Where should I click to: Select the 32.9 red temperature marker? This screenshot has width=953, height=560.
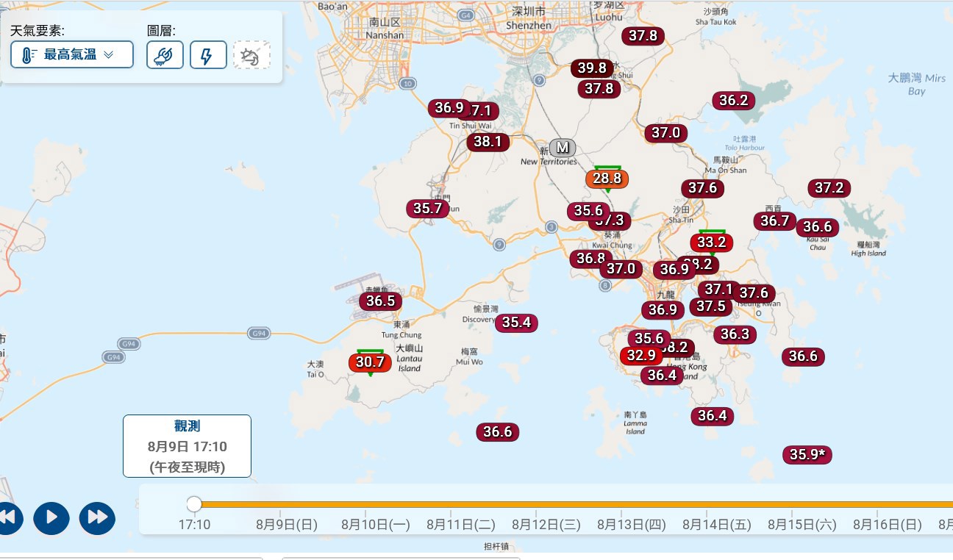(x=641, y=356)
